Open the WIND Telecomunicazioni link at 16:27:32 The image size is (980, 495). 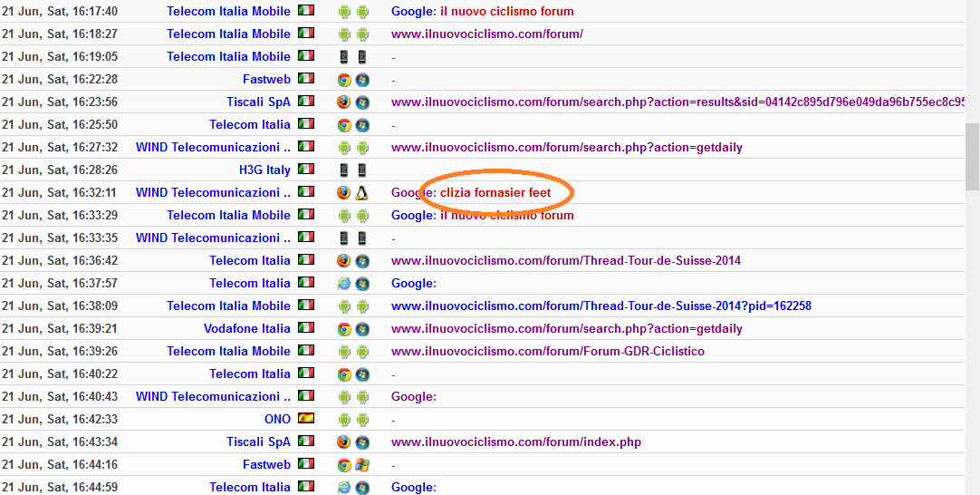click(213, 148)
